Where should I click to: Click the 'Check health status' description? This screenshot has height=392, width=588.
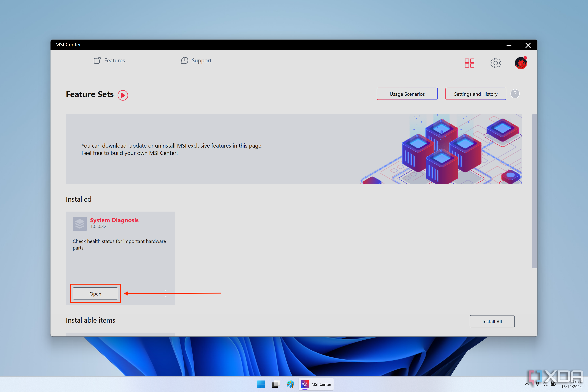(x=119, y=244)
